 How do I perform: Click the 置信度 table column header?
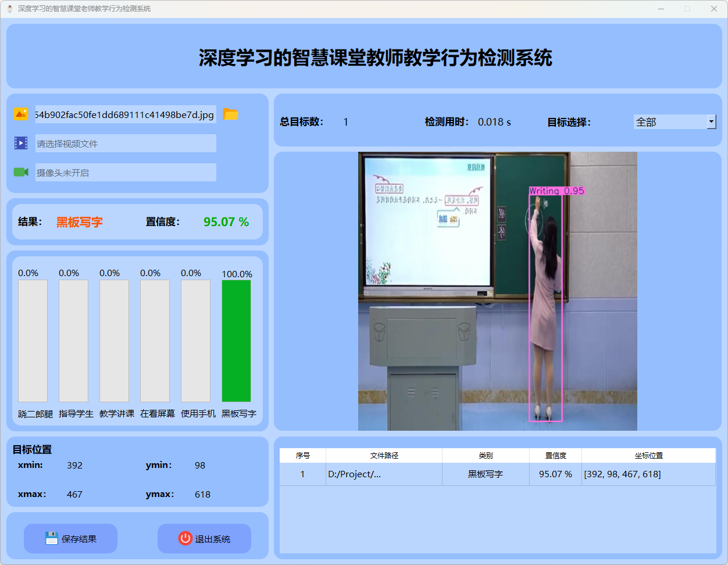pyautogui.click(x=555, y=456)
